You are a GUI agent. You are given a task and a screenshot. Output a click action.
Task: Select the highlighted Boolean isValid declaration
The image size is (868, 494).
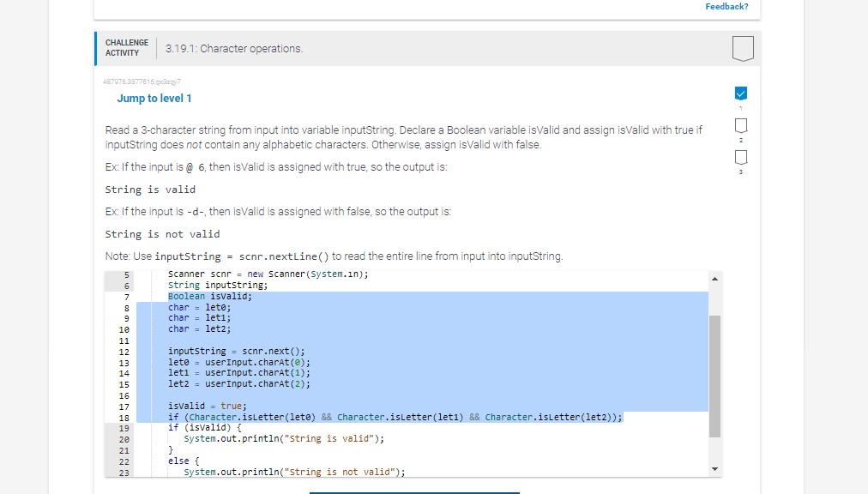[203, 296]
